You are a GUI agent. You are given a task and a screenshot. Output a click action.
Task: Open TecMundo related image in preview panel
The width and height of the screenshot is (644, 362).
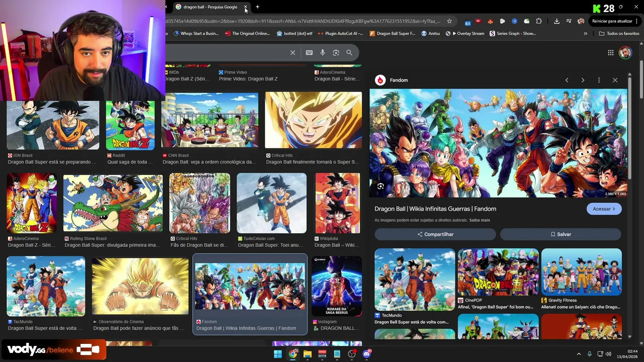[415, 280]
